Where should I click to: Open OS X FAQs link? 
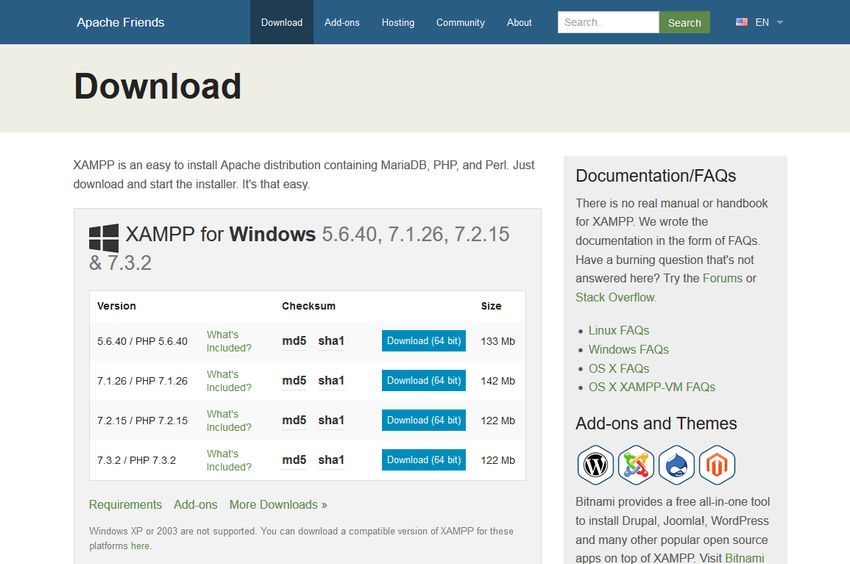619,368
